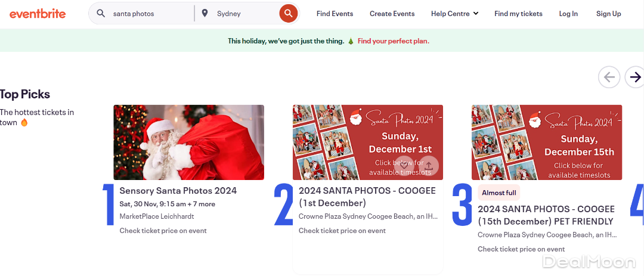644x276 pixels.
Task: Open the December 15th event image
Action: (546, 142)
